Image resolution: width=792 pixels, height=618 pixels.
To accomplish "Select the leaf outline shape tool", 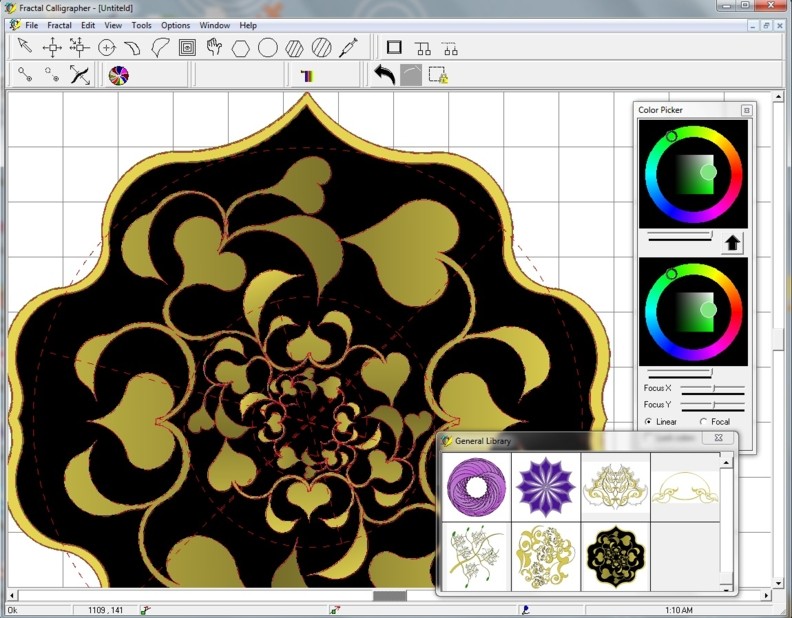I will click(x=160, y=48).
